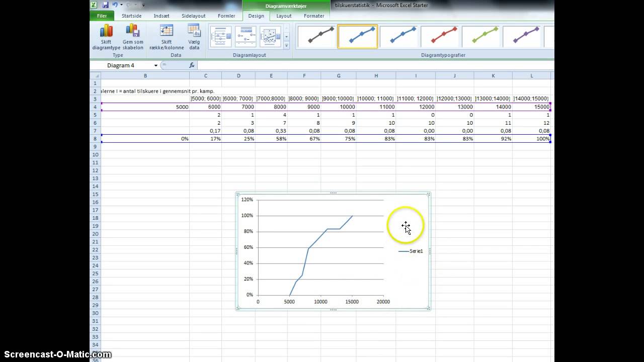Click cell showing 58%
This screenshot has height=362, width=644.
[271, 139]
